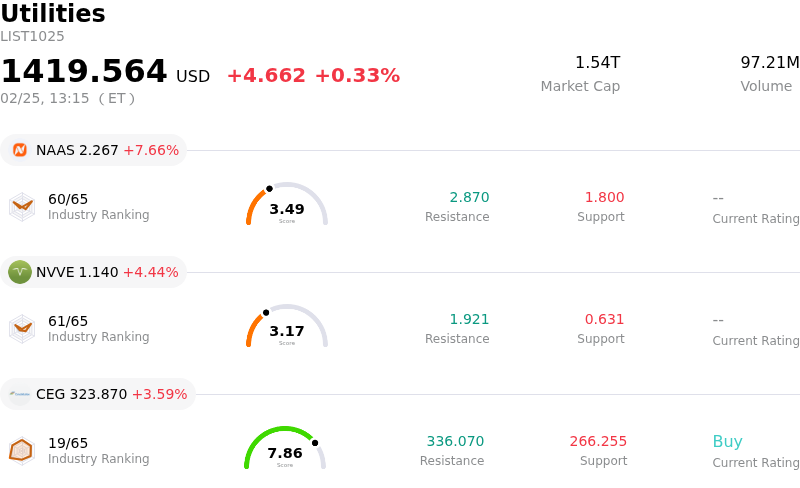Click the 1.54T Market Cap figure

597,63
